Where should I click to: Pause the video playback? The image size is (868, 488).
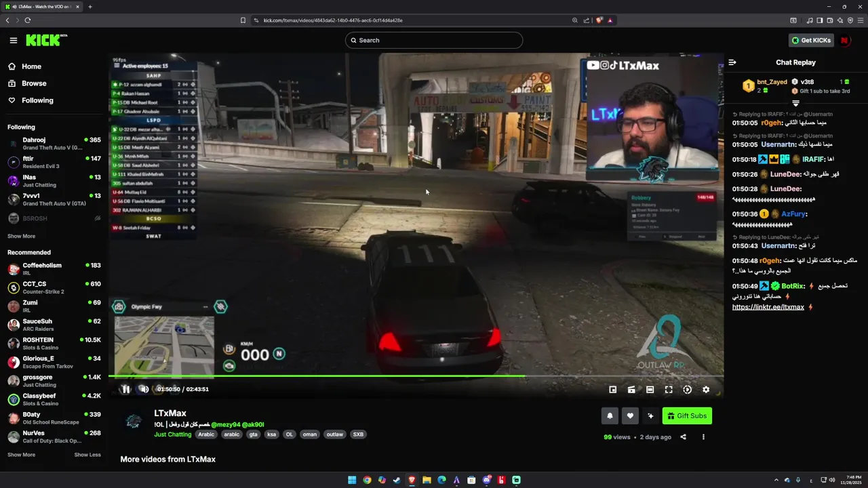[x=125, y=389]
